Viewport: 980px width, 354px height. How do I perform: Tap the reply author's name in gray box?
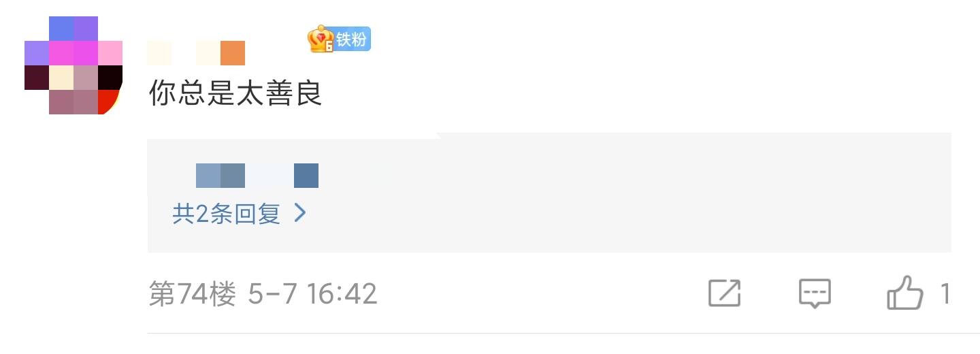pos(257,176)
